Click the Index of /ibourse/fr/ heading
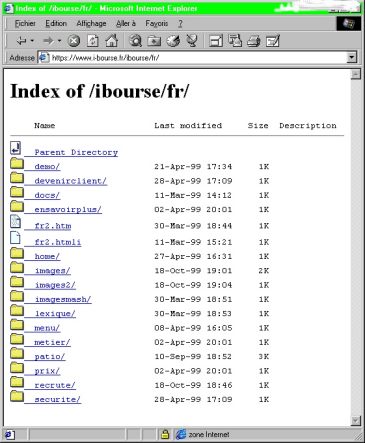The image size is (365, 443). [x=99, y=91]
